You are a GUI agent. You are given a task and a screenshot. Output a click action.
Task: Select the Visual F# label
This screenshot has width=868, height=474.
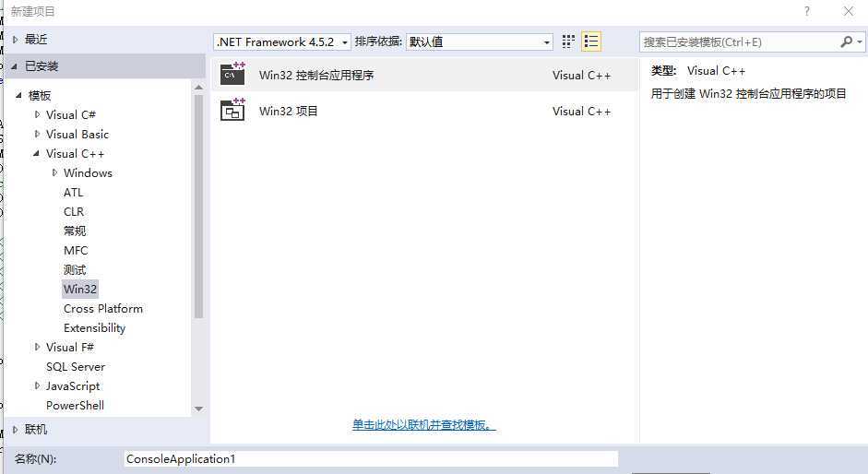[70, 347]
